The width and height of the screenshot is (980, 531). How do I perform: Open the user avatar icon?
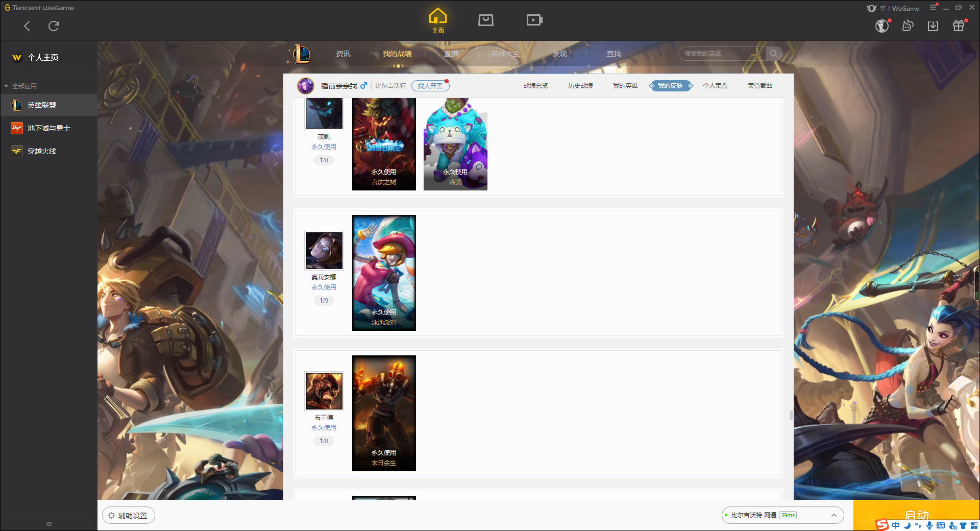click(882, 26)
